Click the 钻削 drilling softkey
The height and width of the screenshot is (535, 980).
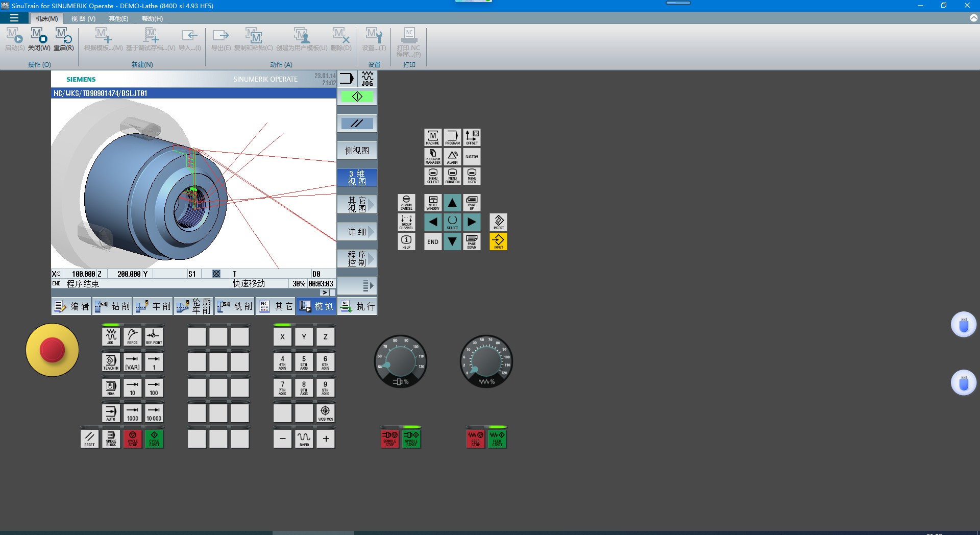[112, 306]
